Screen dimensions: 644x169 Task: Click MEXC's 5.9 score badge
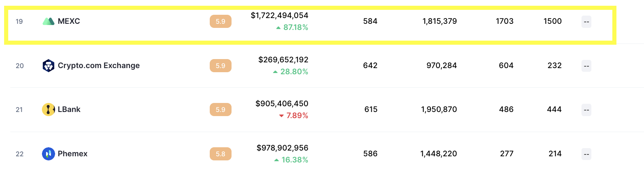coord(220,21)
